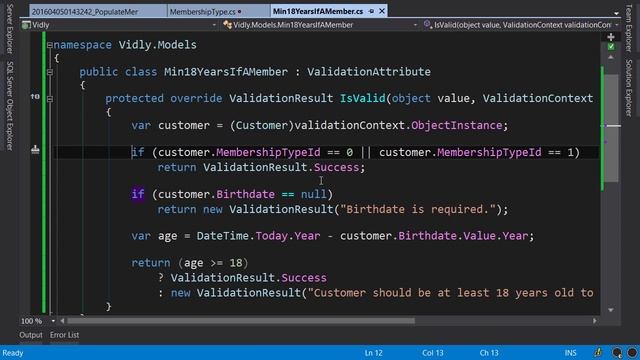Click the quick actions screwdriver icon in margin
Viewport: 640px width, 360px height.
[x=36, y=150]
